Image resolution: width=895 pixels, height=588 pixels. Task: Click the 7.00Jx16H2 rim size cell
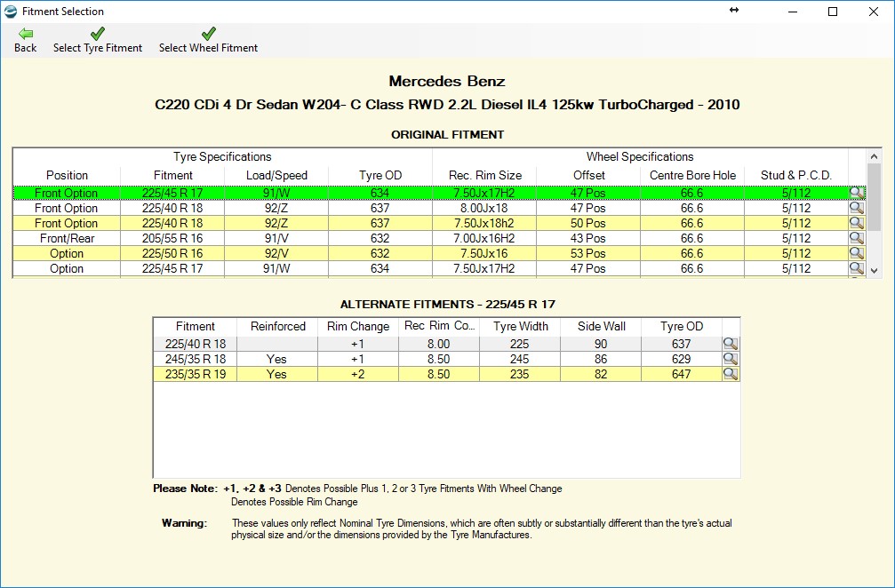click(484, 238)
